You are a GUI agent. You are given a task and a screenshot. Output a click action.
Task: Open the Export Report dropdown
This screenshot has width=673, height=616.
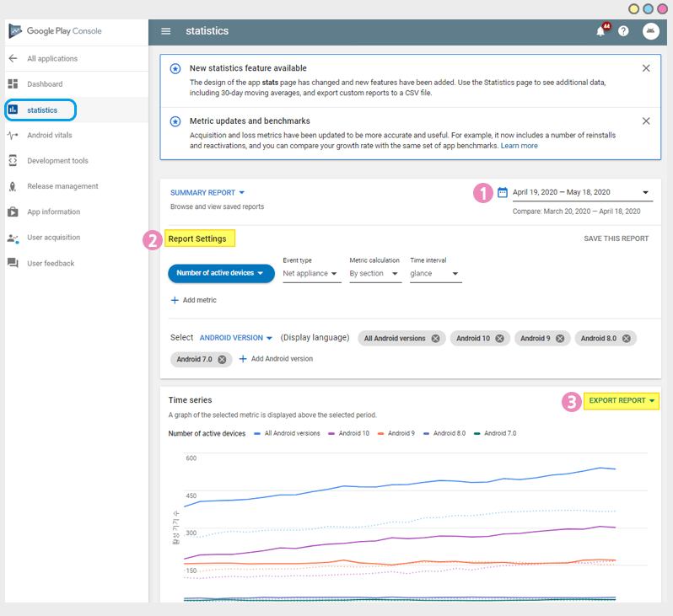click(x=622, y=400)
